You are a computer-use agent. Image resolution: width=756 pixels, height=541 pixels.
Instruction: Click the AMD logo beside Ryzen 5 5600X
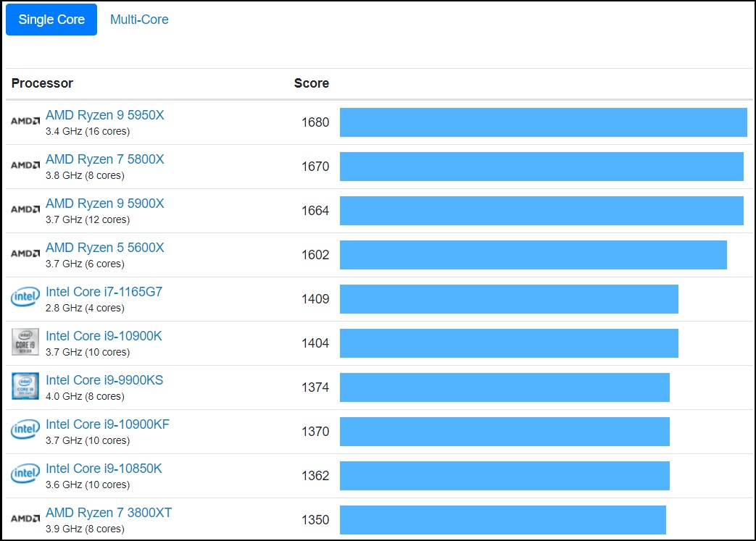point(25,253)
